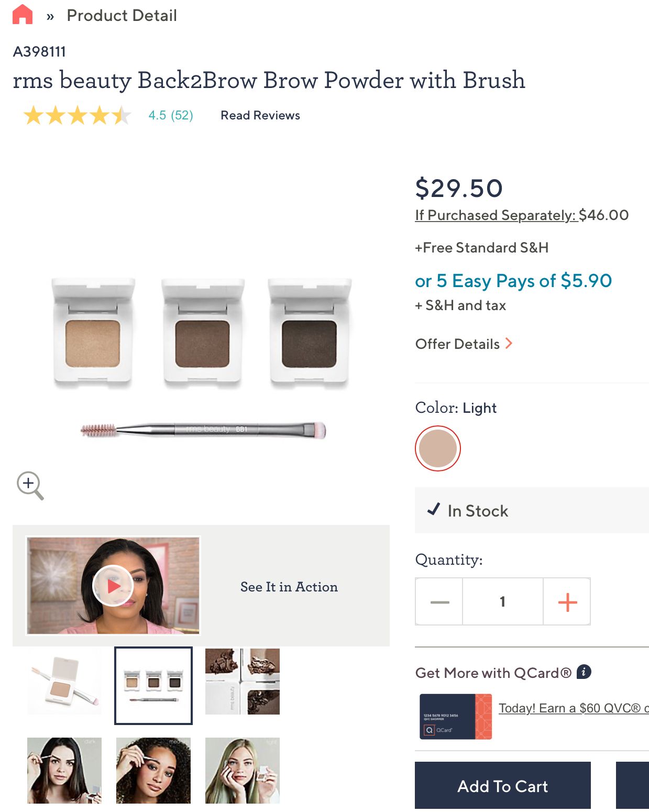The height and width of the screenshot is (812, 649).
Task: Select the three compacts thumbnail
Action: (153, 685)
